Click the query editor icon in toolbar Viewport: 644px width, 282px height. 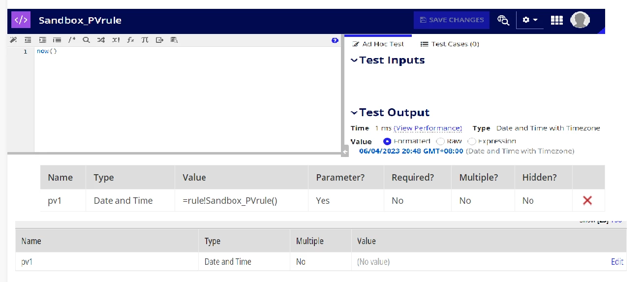click(x=174, y=40)
